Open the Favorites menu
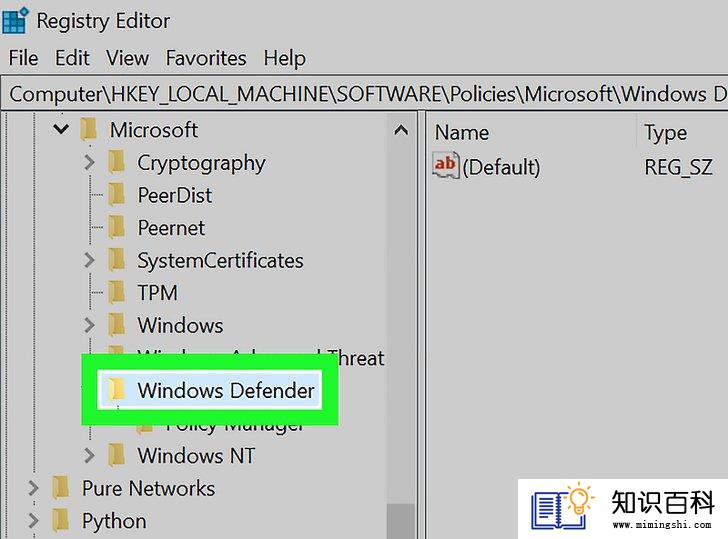 click(x=206, y=58)
